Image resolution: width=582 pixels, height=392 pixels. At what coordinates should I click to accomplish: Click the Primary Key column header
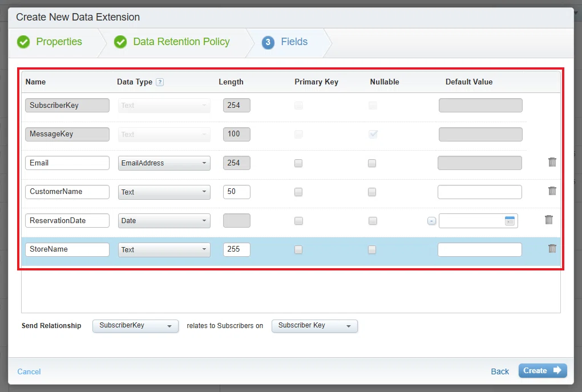click(316, 82)
